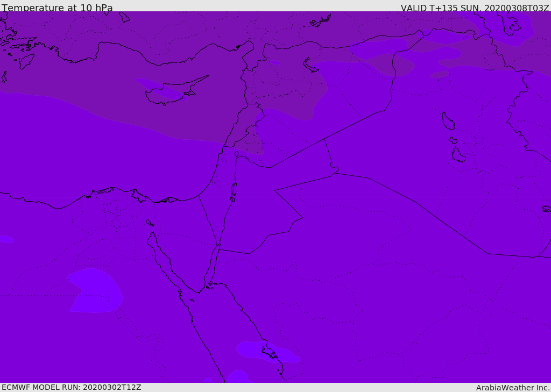
Task: Click the light purple temperature patch over Egypt
Action: 95,291
